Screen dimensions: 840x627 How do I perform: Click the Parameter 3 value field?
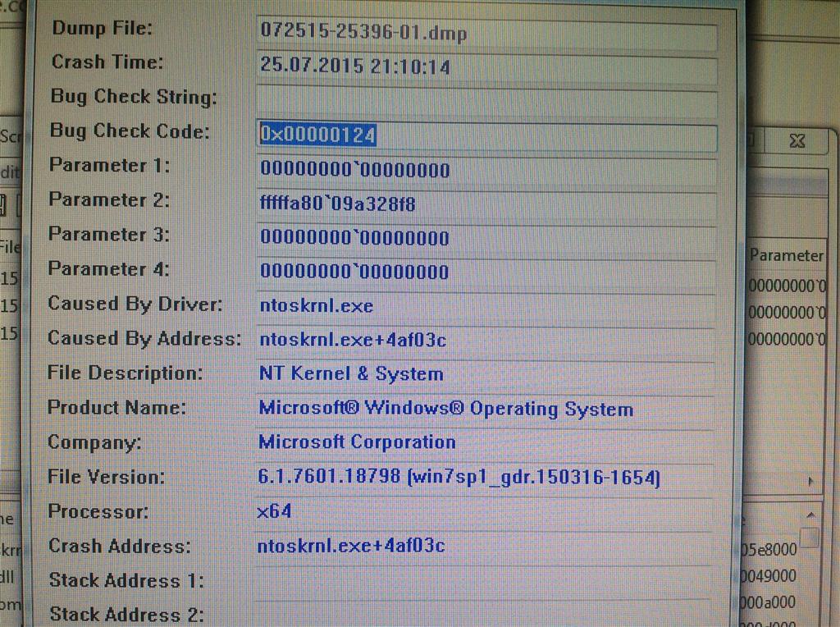pos(486,239)
